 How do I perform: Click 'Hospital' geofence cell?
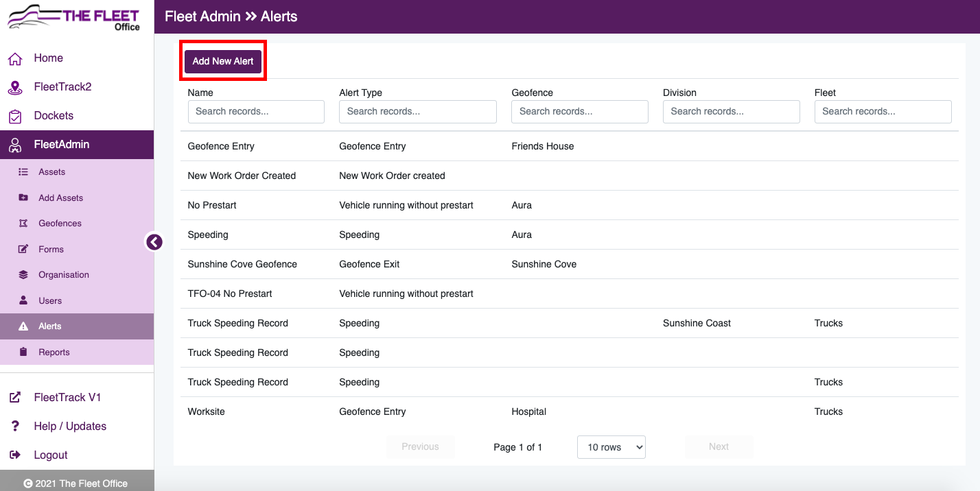[529, 411]
